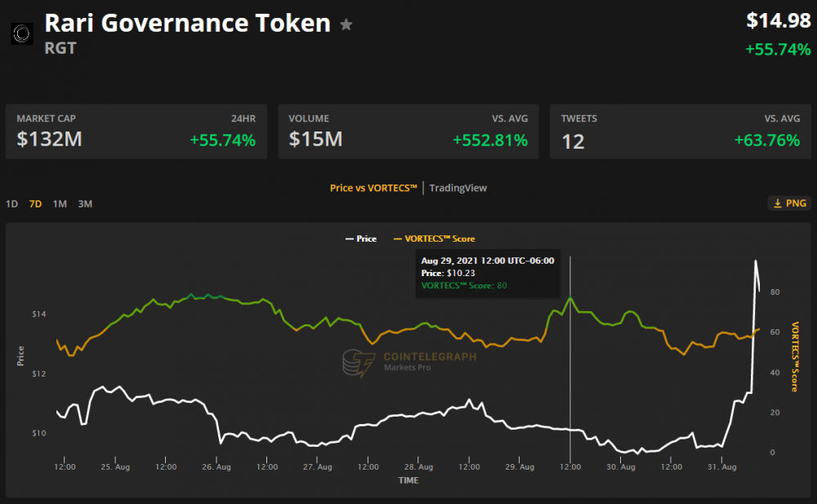The width and height of the screenshot is (817, 504).
Task: Click the tooltip price $10.23 line
Action: pyautogui.click(x=448, y=273)
